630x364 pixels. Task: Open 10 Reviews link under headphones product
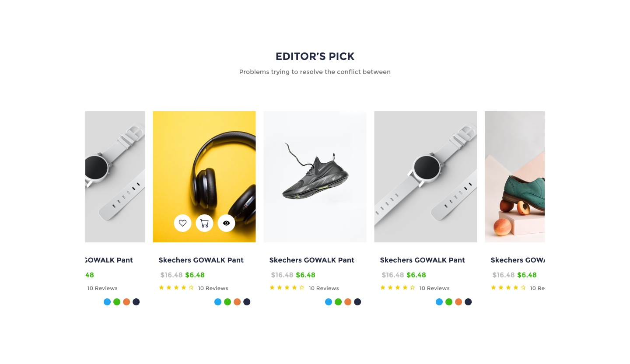pos(213,288)
